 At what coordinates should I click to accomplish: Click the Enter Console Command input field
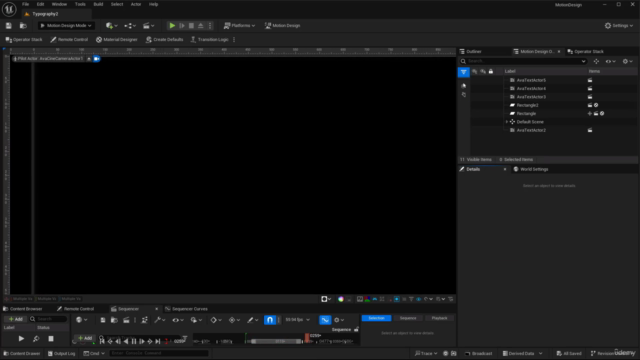159,353
